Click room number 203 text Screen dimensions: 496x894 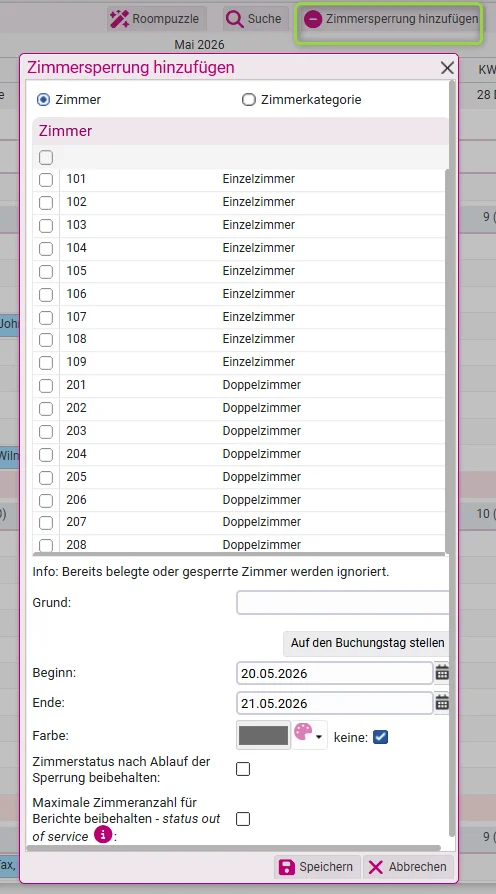[x=76, y=431]
